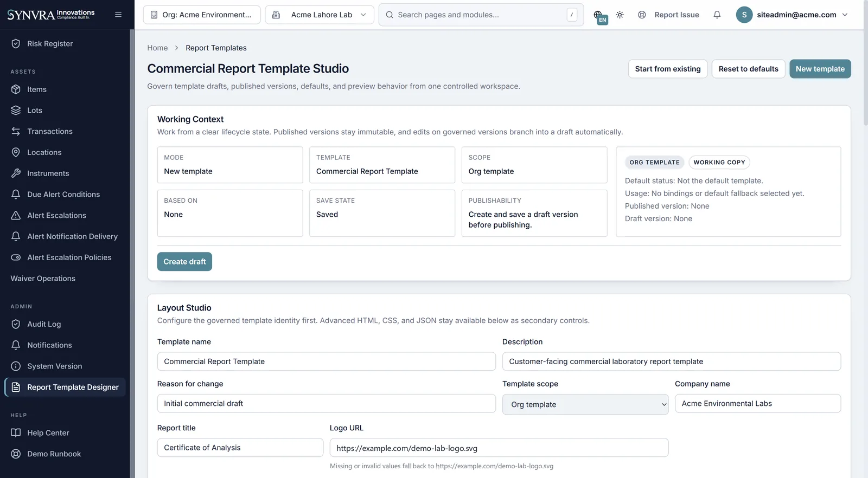Image resolution: width=868 pixels, height=478 pixels.
Task: Click the WORKING COPY badge
Action: [x=719, y=162]
